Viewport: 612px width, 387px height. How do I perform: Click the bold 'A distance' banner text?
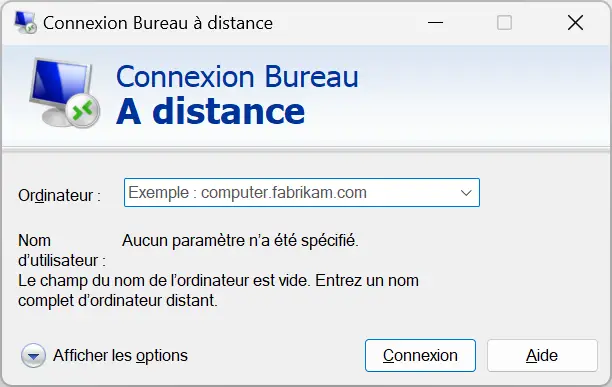pos(210,112)
